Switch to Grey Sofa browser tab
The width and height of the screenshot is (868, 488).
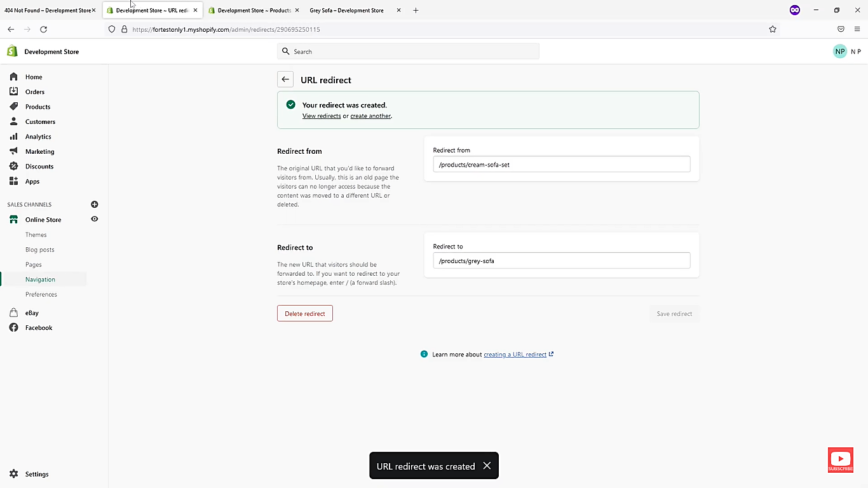tap(346, 10)
